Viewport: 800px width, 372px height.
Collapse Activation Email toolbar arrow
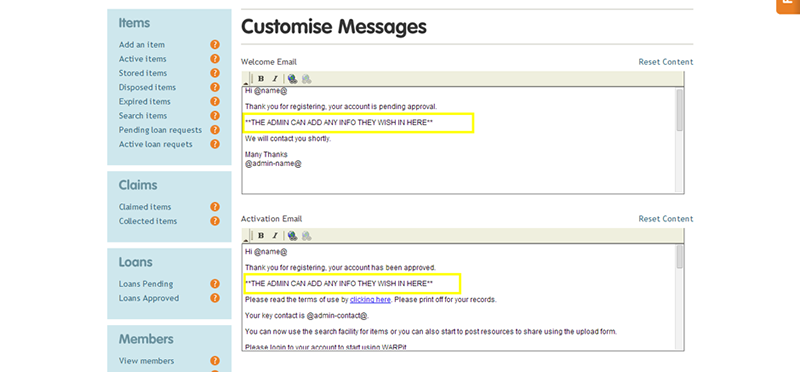(245, 239)
